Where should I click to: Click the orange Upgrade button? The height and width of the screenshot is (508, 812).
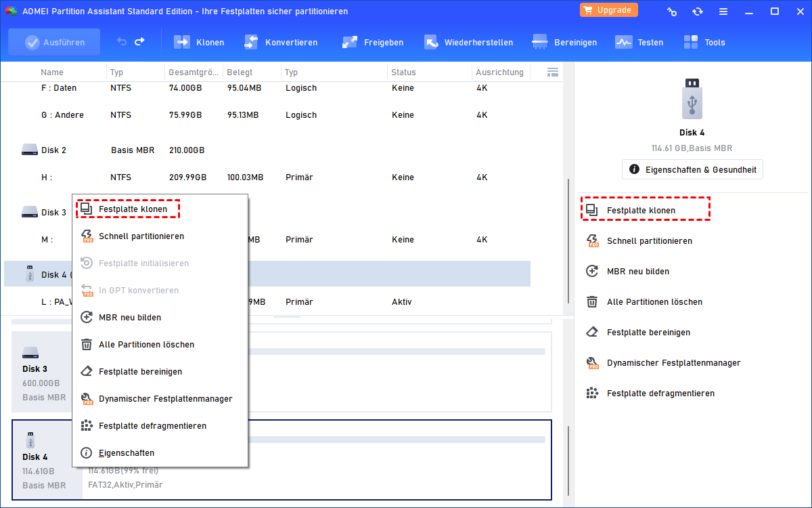(608, 10)
